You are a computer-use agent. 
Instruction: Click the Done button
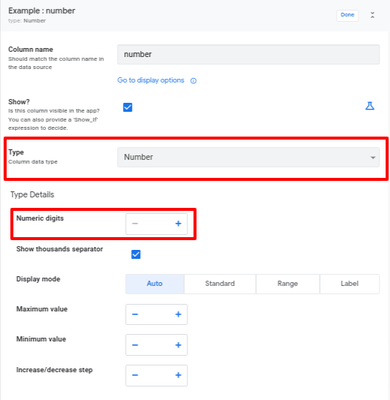(347, 15)
